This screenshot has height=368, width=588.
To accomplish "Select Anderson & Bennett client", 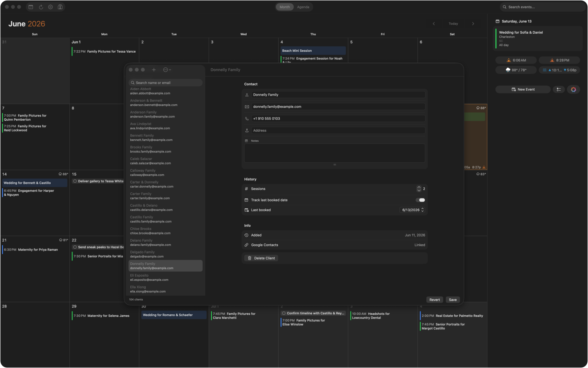I will 166,103.
